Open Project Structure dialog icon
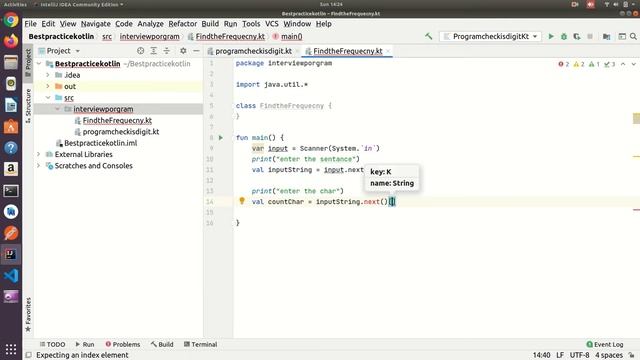640x360 pixels. tap(607, 36)
